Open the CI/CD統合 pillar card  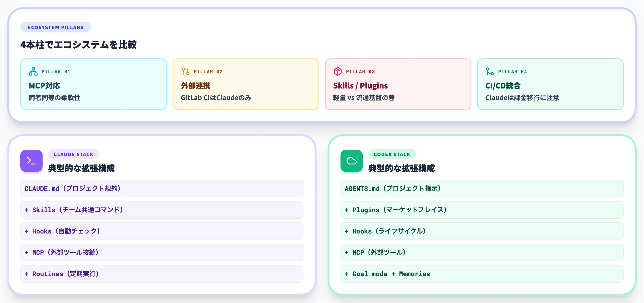(x=550, y=84)
